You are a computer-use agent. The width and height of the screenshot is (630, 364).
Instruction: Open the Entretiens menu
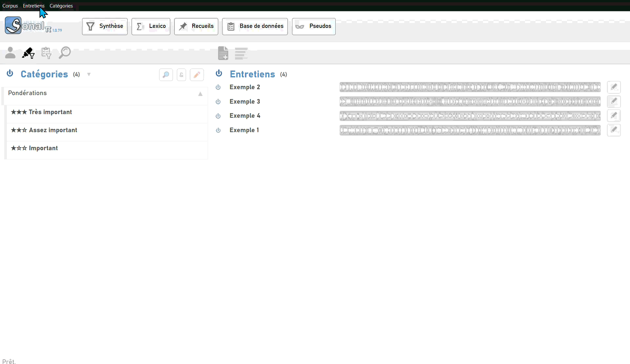pyautogui.click(x=34, y=6)
